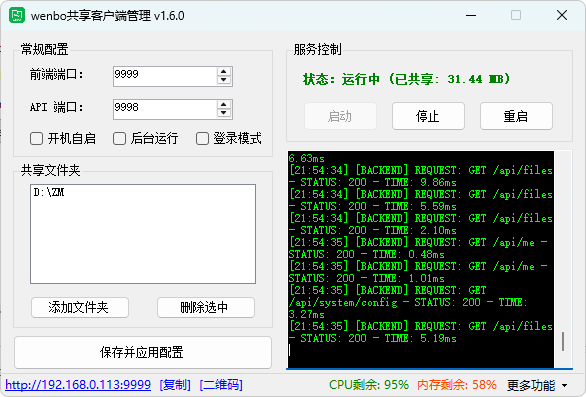The image size is (586, 397).
Task: Click the CPU剩余: 95% status text
Action: (368, 385)
